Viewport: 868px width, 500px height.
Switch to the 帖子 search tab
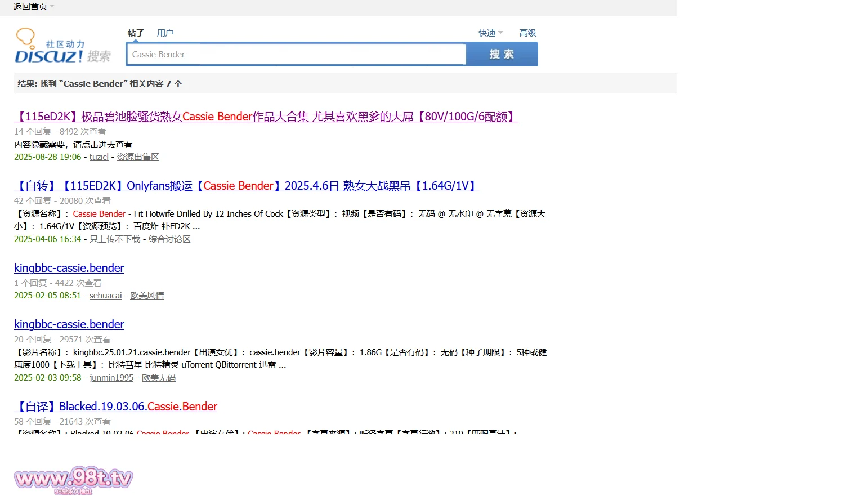[136, 33]
